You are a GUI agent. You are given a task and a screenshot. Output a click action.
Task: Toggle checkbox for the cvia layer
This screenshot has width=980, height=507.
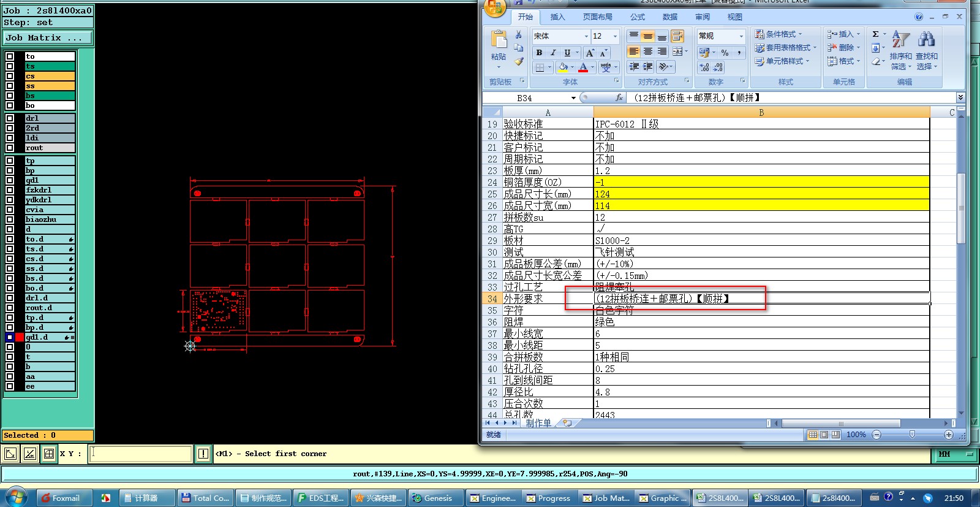[x=10, y=210]
